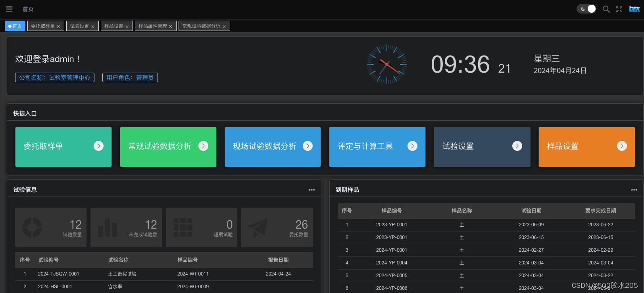Click the lifebuoy icon on 试验数量 card

pos(32,227)
